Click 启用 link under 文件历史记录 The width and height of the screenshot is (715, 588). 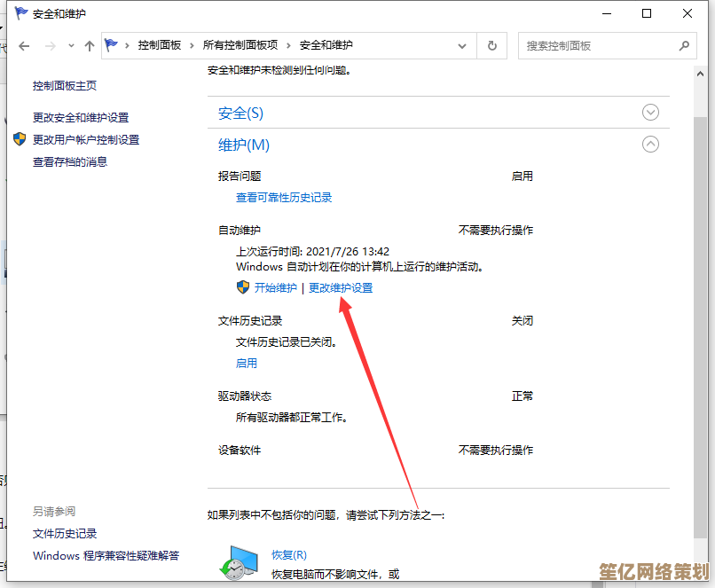pos(247,364)
